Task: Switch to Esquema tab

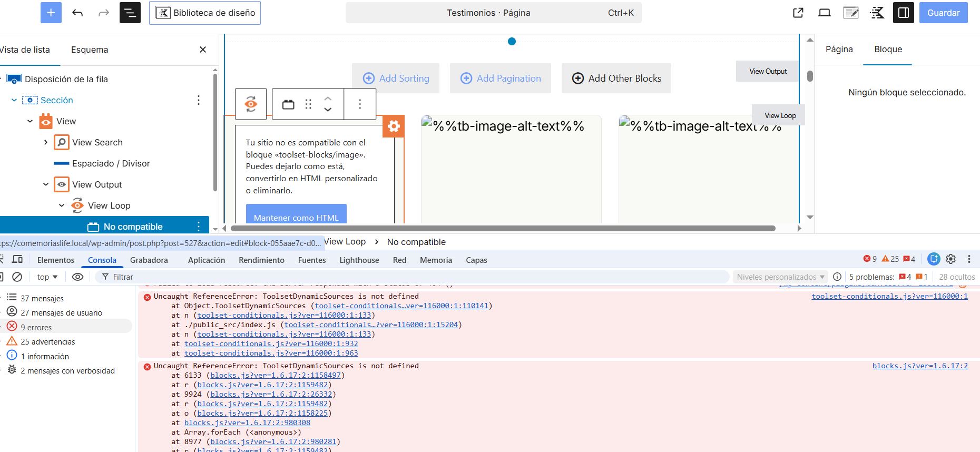Action: click(90, 50)
